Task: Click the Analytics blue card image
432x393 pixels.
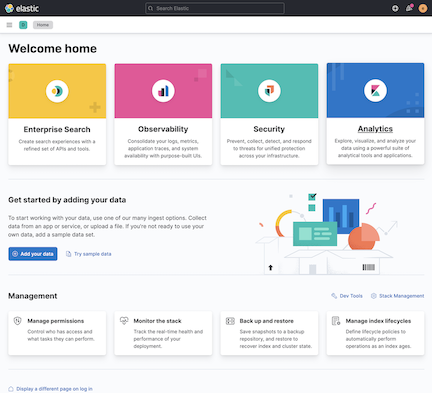Action: click(x=375, y=90)
